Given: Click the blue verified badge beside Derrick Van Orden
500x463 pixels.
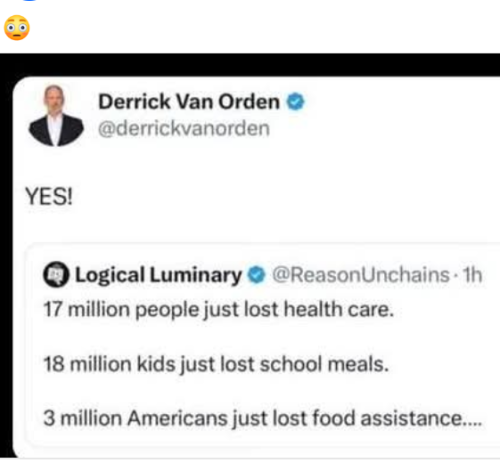Looking at the screenshot, I should pos(296,102).
